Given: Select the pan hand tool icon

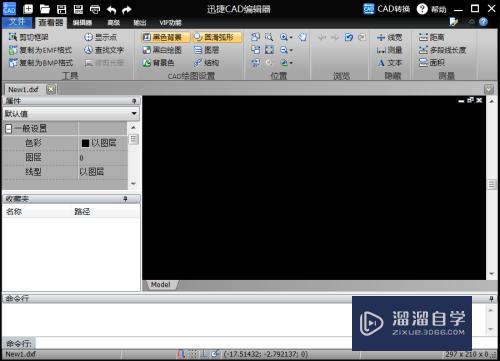Looking at the screenshot, I should 303,37.
